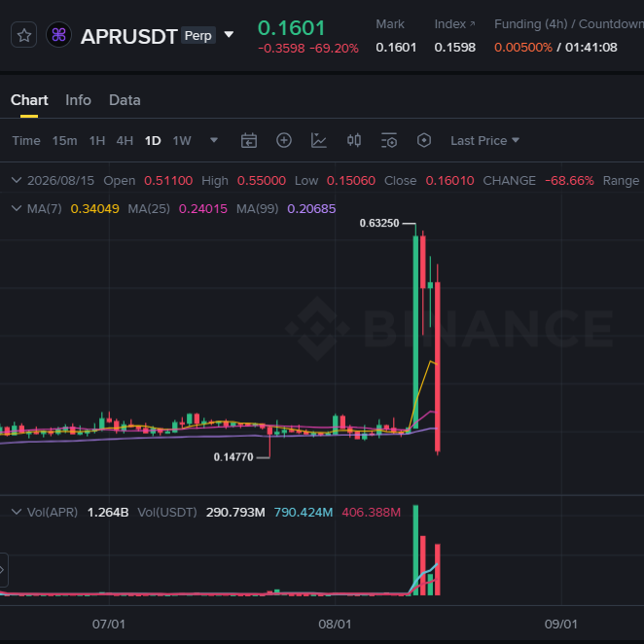Click the Mark price 0.1601 value

396,48
